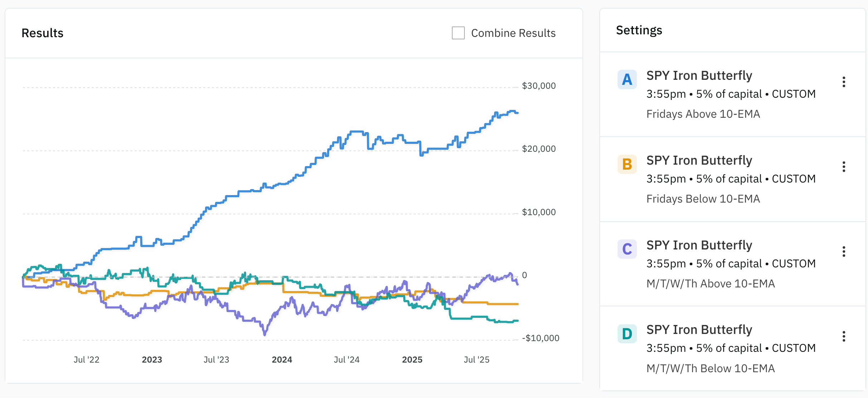868x398 pixels.
Task: Enable the Combine Results checkbox
Action: coord(458,33)
